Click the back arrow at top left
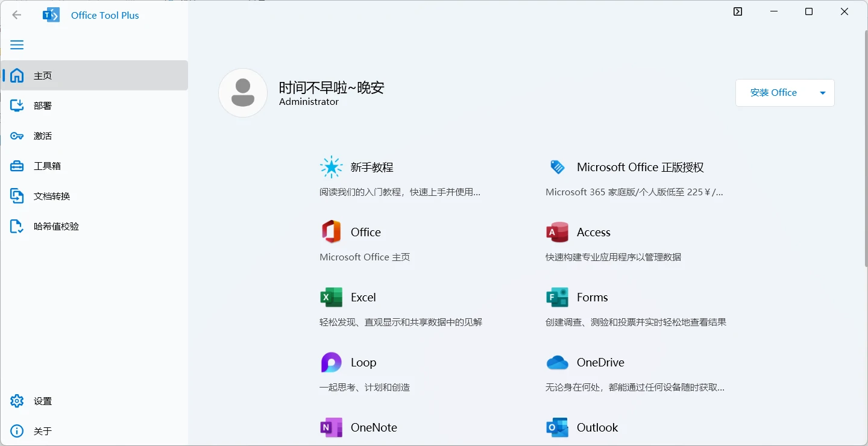The image size is (868, 446). coord(16,14)
